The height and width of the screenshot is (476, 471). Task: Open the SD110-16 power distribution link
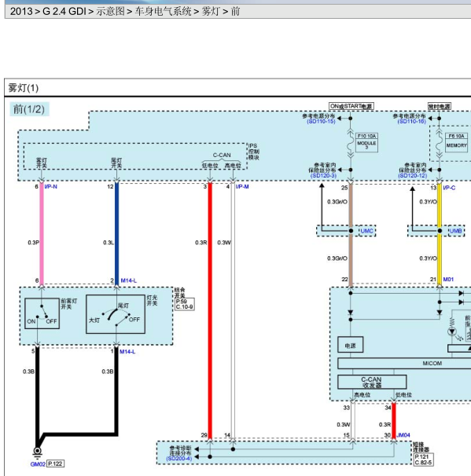point(412,122)
